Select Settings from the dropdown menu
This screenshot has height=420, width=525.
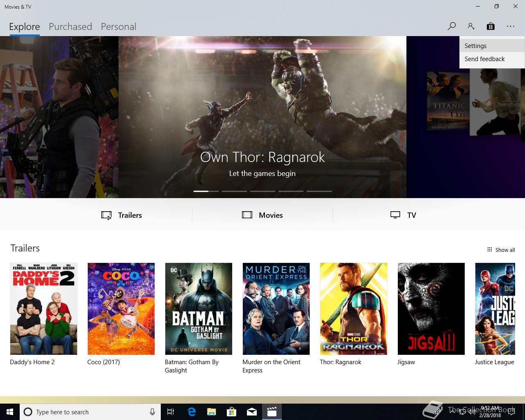[492, 46]
